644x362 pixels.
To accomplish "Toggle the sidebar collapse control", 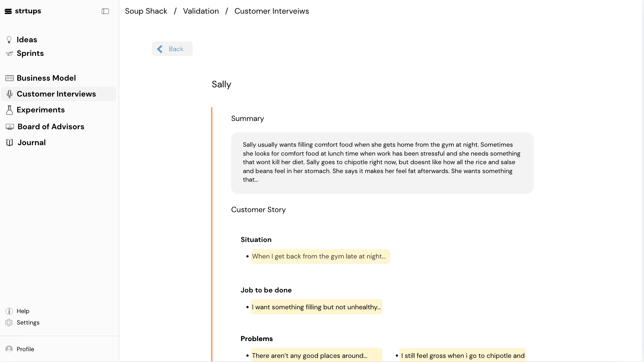I will (x=105, y=11).
